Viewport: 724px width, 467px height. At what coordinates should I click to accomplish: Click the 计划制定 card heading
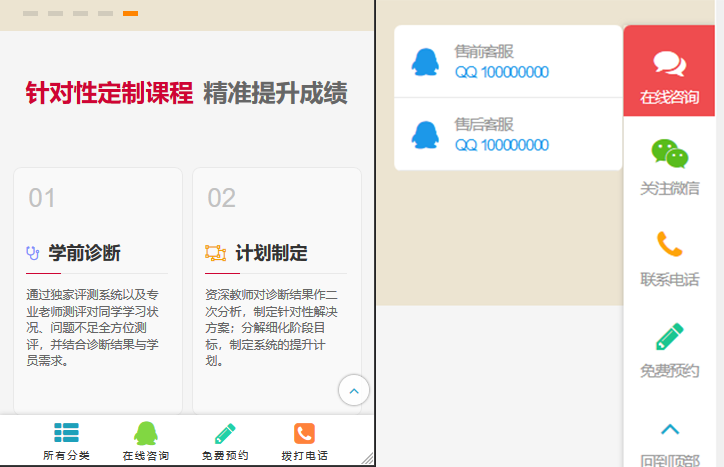click(272, 253)
